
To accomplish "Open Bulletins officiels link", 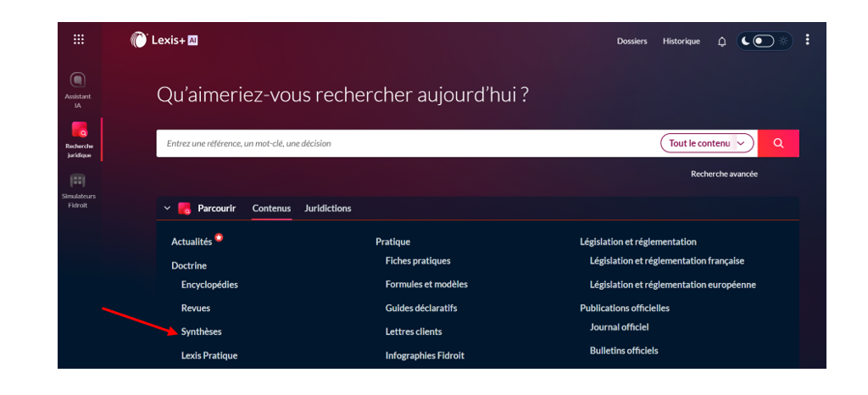I will tap(624, 351).
